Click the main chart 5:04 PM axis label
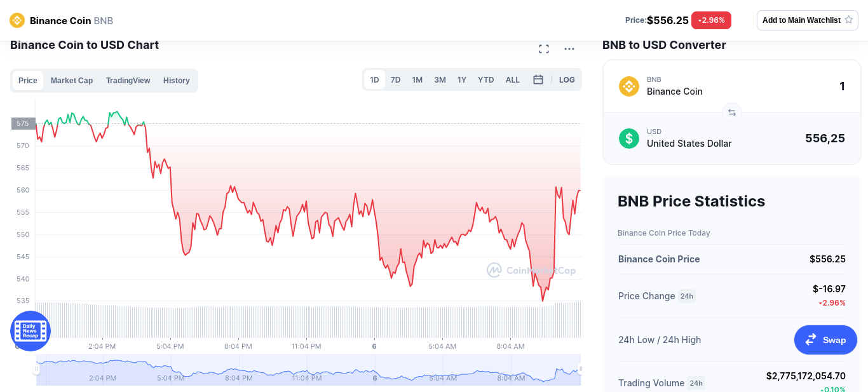 point(170,346)
